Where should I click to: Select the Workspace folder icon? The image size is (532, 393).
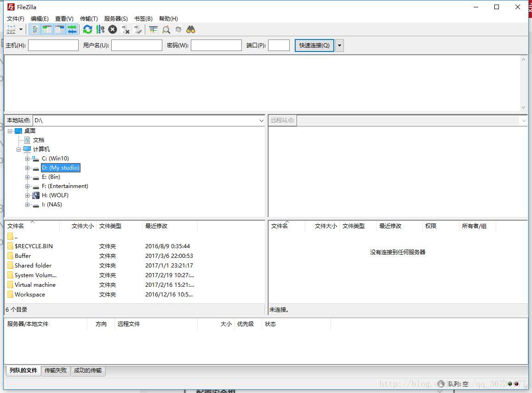[x=10, y=294]
